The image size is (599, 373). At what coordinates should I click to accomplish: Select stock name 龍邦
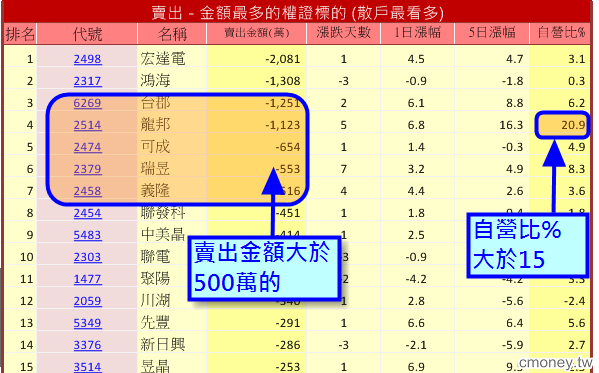(155, 125)
